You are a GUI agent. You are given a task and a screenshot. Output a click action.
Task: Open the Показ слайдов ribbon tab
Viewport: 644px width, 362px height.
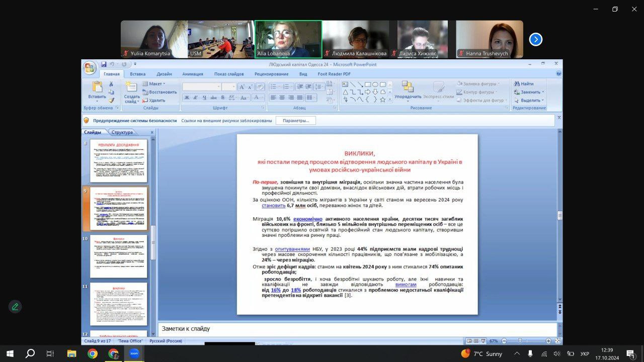click(x=229, y=74)
